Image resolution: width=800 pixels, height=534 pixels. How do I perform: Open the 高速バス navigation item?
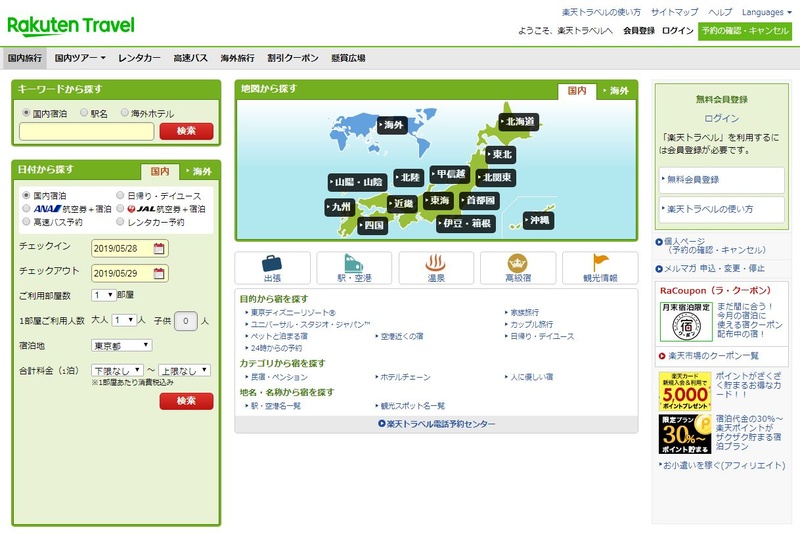pyautogui.click(x=190, y=58)
